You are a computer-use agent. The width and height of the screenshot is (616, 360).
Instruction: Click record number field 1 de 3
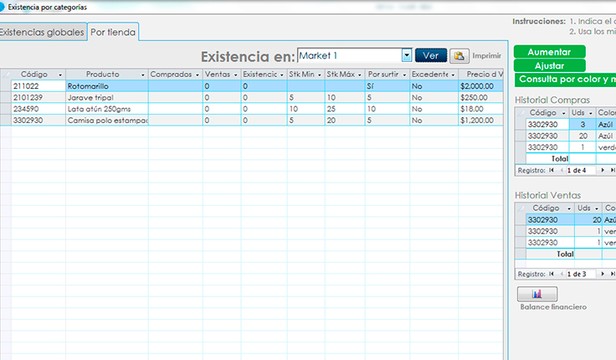[580, 274]
